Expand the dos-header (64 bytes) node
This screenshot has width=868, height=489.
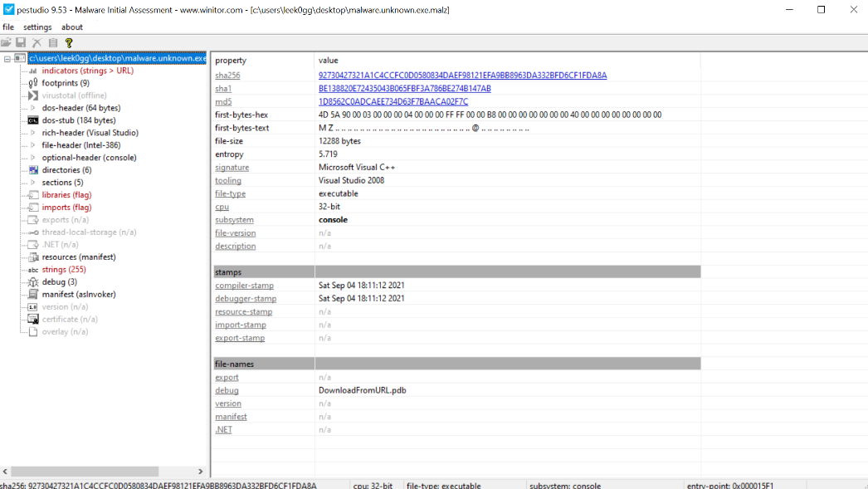33,108
